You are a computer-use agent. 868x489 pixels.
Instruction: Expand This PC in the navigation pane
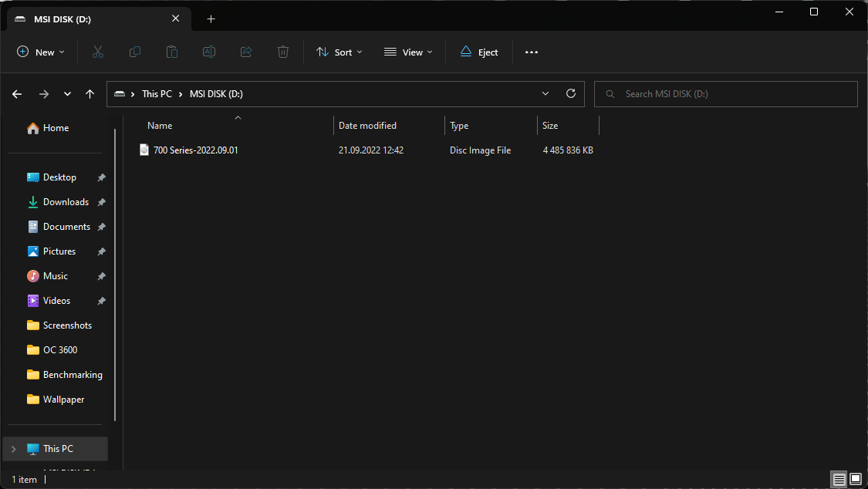coord(14,448)
